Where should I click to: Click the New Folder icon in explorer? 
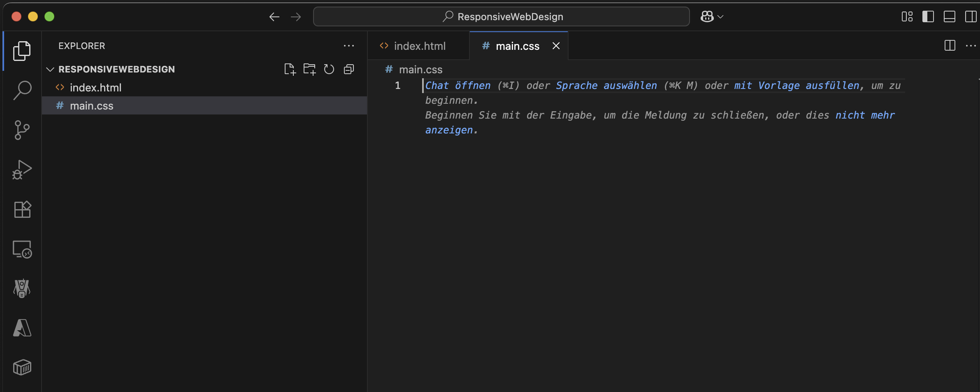coord(309,69)
